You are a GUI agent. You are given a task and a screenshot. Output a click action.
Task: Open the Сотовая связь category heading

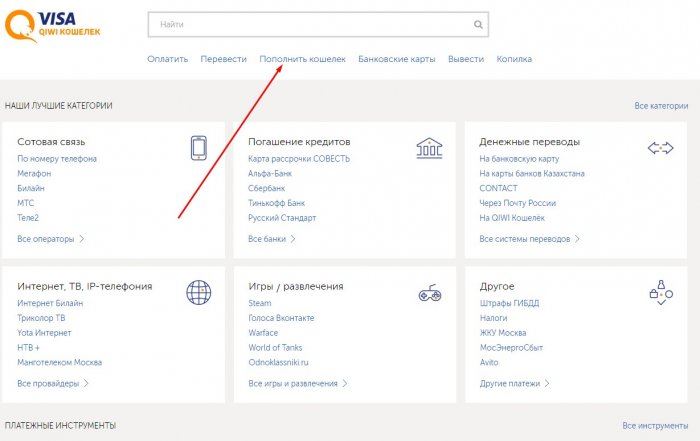pos(51,142)
